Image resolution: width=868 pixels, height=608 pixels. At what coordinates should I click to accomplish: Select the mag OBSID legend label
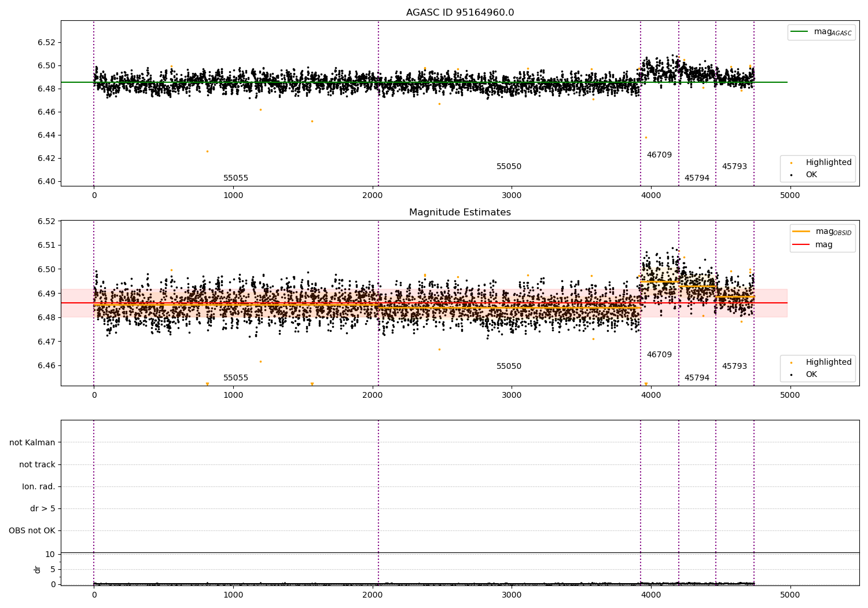[834, 232]
